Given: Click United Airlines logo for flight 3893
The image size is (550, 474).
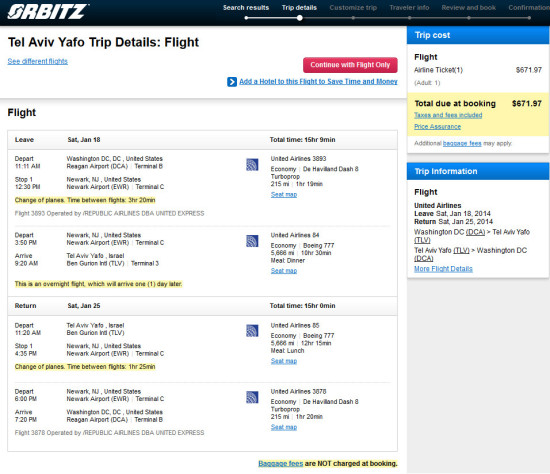Looking at the screenshot, I should (252, 165).
